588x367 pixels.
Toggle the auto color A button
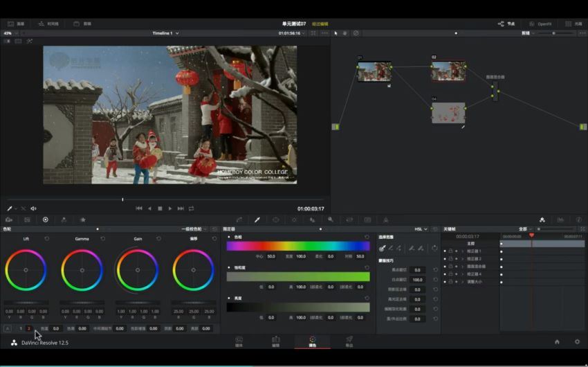tap(7, 328)
